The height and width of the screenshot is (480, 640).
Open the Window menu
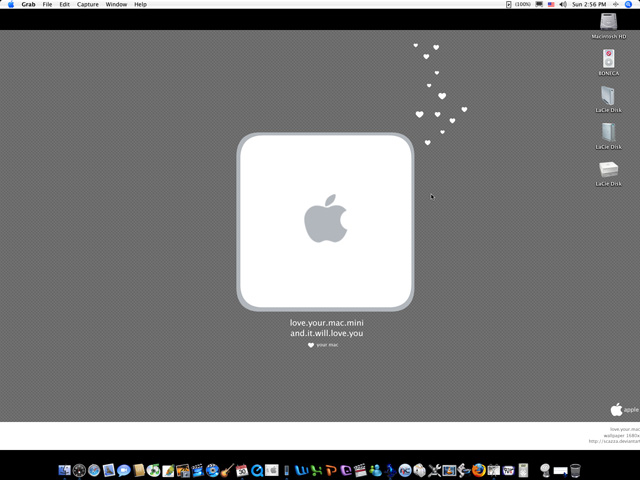[x=116, y=4]
